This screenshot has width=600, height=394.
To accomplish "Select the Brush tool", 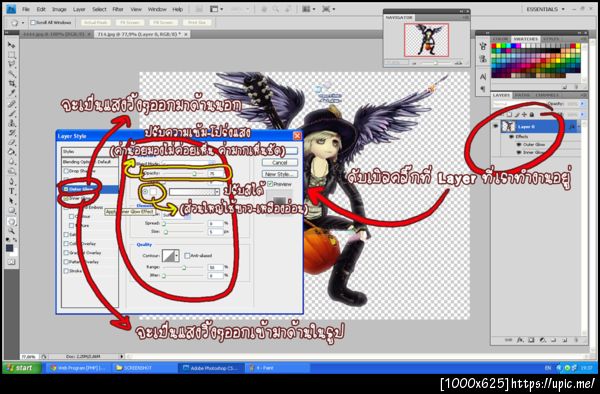I will click(11, 114).
